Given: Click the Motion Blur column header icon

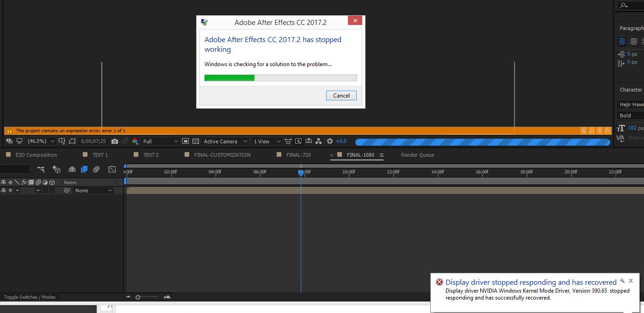Looking at the screenshot, I should pyautogui.click(x=38, y=182).
